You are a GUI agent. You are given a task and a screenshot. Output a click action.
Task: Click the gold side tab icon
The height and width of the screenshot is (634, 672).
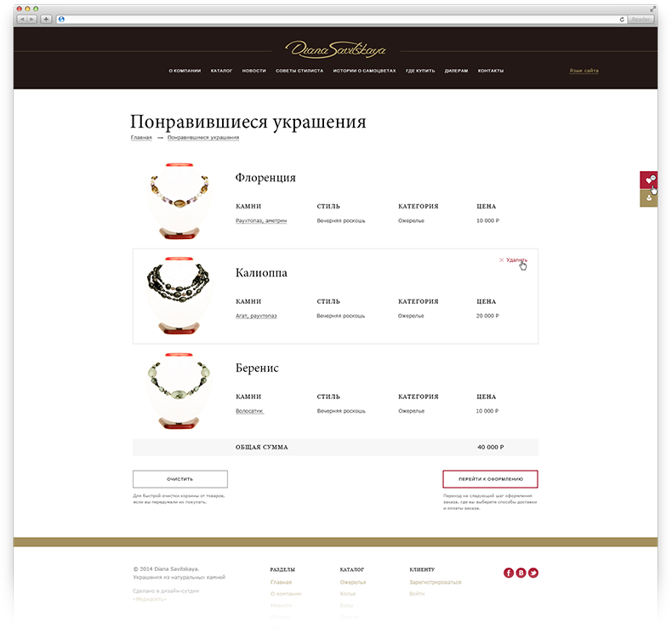[649, 198]
